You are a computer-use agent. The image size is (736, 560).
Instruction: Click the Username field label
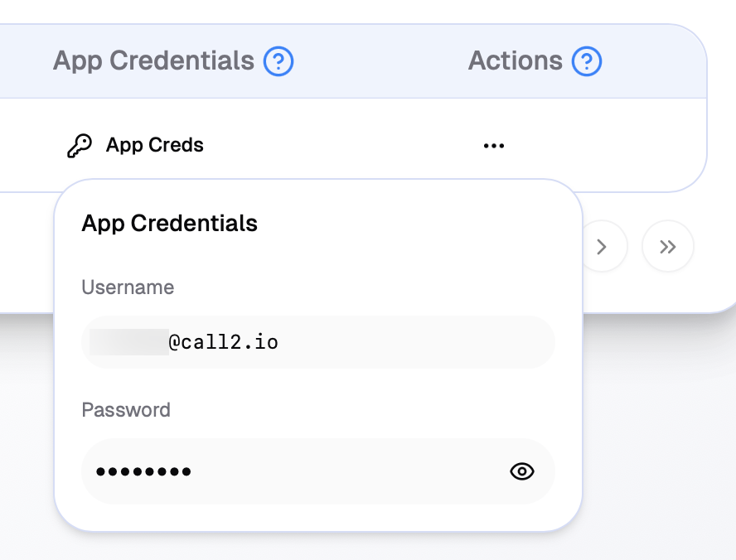[128, 287]
